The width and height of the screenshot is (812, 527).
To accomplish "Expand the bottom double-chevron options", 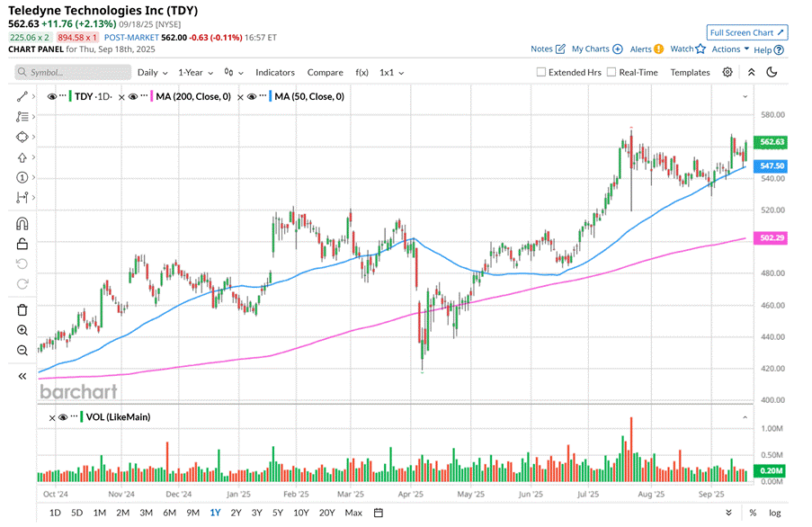I will click(x=728, y=513).
